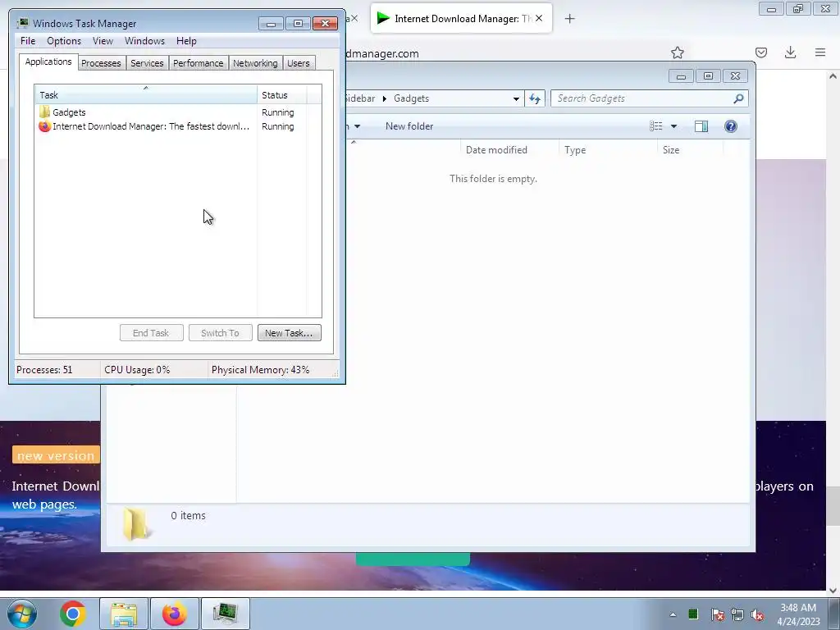
Task: Select the Gadgets task row
Action: coord(178,112)
